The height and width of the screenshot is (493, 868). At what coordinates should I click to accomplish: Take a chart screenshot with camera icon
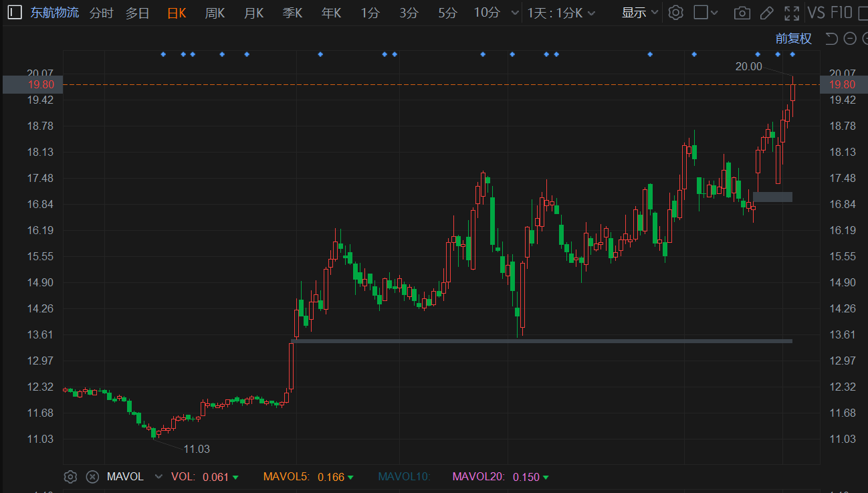point(741,13)
